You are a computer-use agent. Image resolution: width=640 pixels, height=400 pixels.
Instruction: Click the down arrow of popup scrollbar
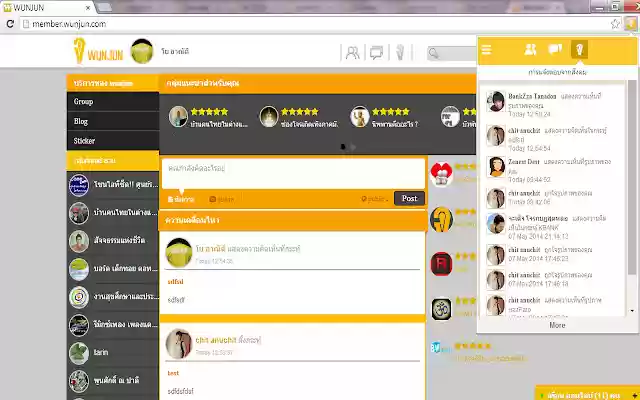click(632, 311)
